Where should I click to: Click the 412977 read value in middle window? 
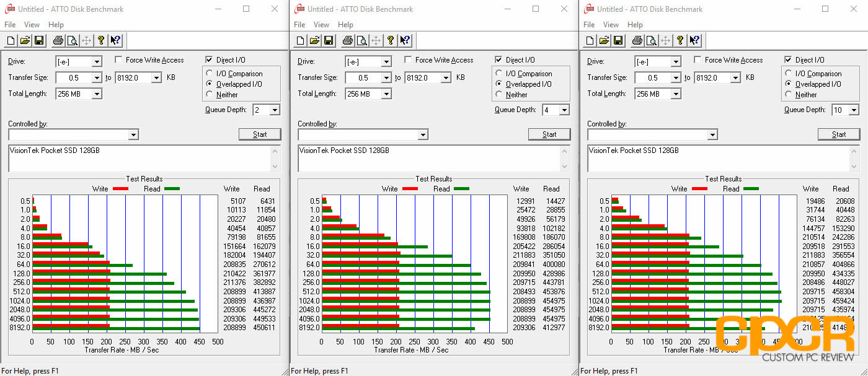coord(554,327)
